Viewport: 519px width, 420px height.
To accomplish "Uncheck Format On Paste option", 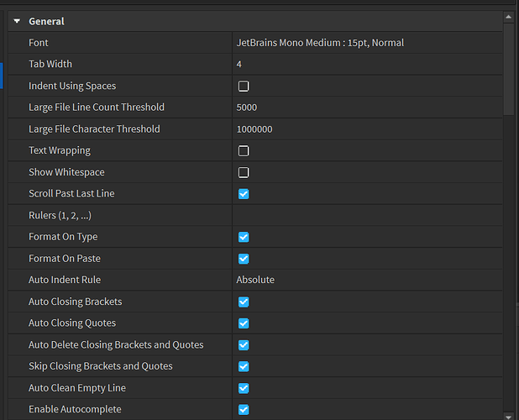I will point(244,259).
